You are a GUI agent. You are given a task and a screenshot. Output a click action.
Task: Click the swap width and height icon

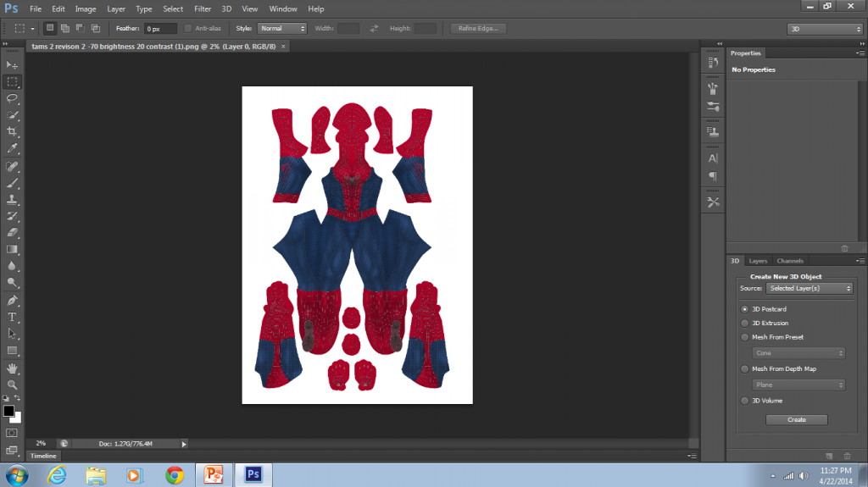pyautogui.click(x=374, y=28)
